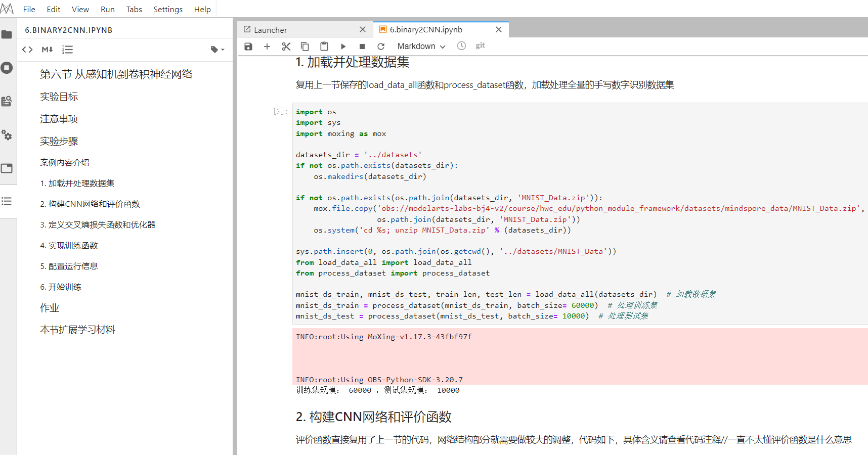This screenshot has height=455, width=868.
Task: Go to 6. 开始训练 outline entry
Action: pos(61,287)
